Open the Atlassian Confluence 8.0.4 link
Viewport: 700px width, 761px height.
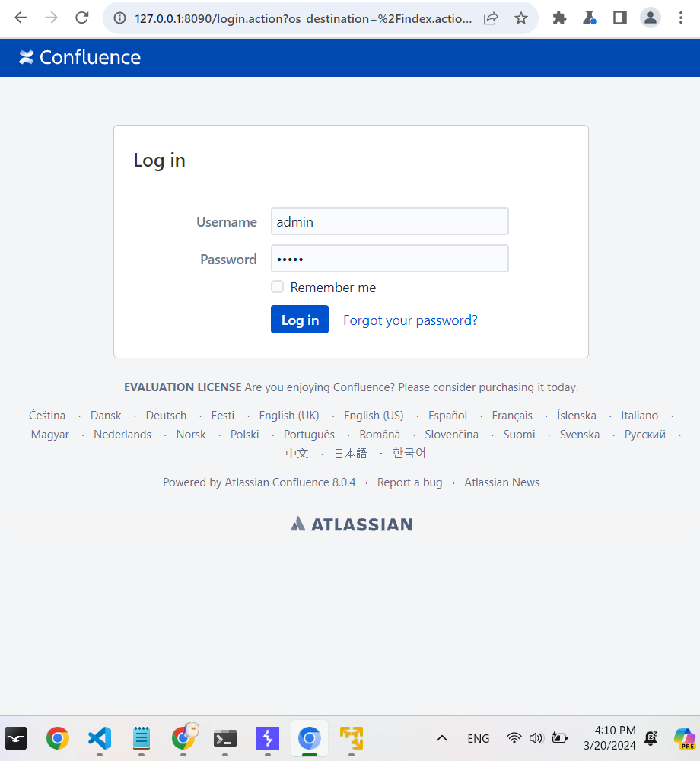pos(290,482)
